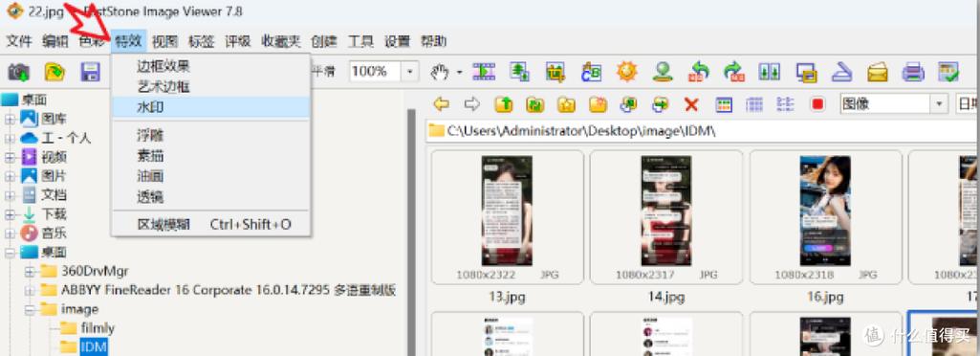This screenshot has height=356, width=980.
Task: Click the red stop button icon
Action: (817, 104)
